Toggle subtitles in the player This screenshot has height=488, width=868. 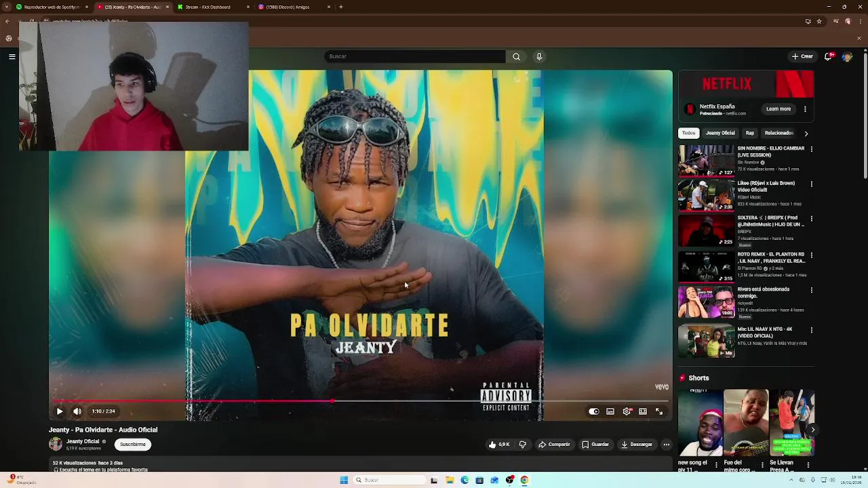coord(610,411)
